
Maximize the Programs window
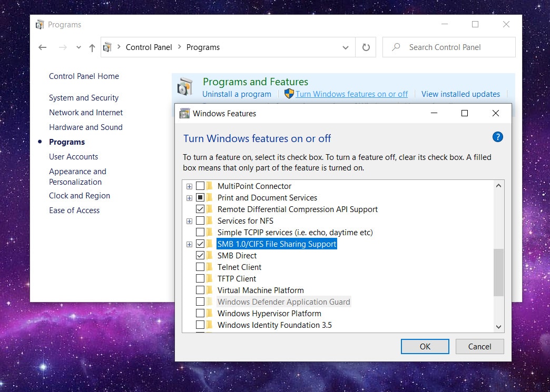click(475, 24)
